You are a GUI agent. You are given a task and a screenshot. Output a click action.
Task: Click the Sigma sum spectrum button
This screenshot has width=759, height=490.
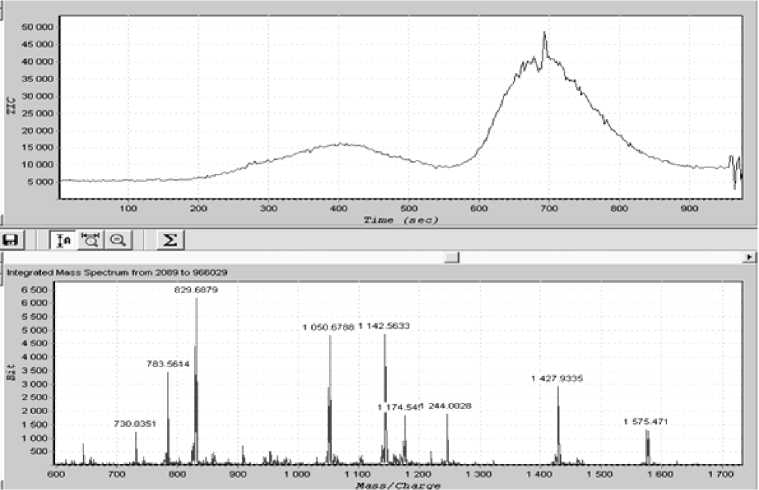(x=170, y=240)
